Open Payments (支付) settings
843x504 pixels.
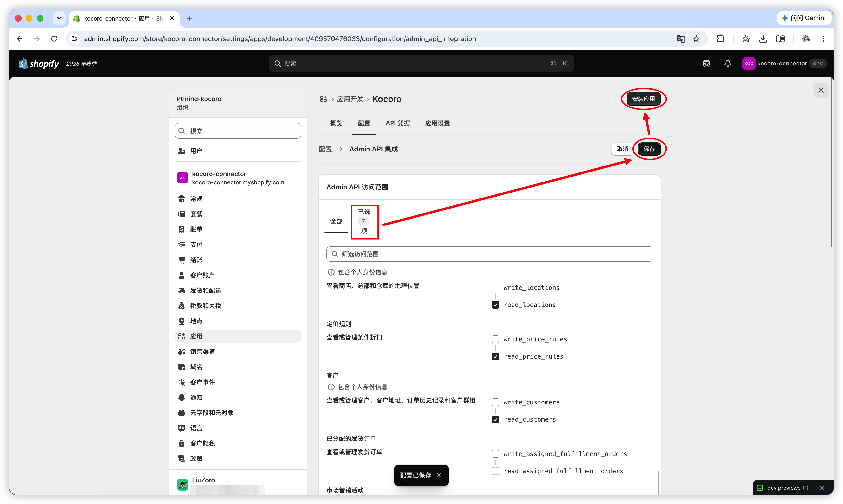[238, 245]
